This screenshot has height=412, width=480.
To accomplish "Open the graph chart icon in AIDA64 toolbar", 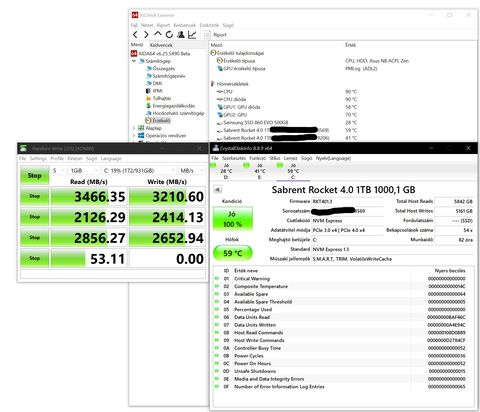I will click(x=192, y=34).
